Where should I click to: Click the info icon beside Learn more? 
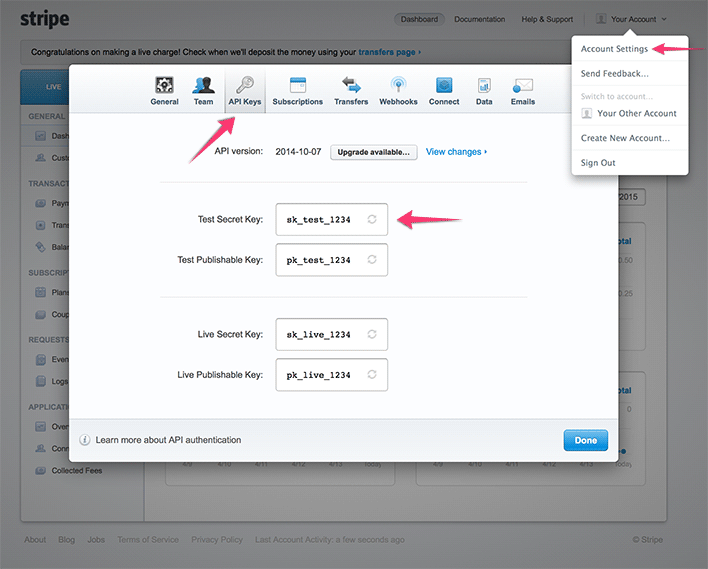coord(84,440)
